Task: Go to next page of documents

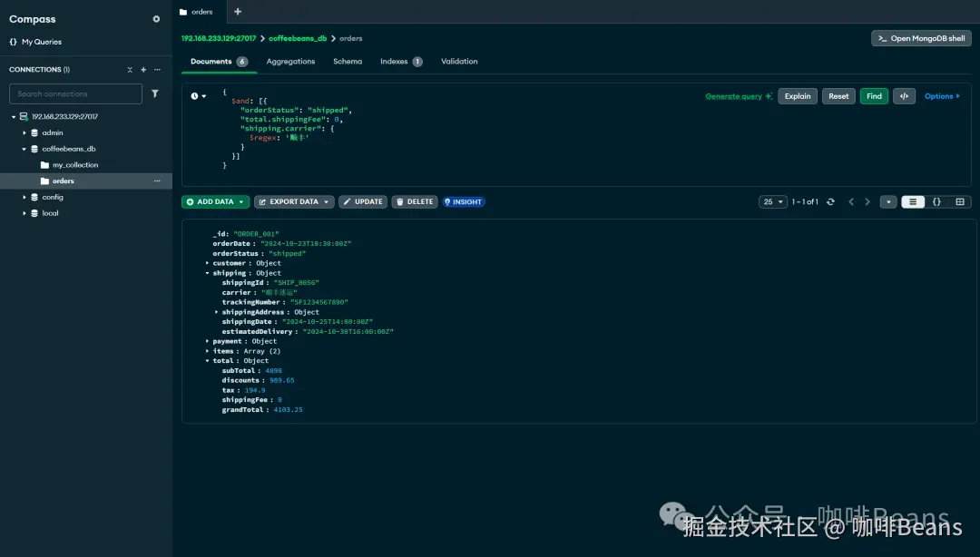Action: coord(867,202)
